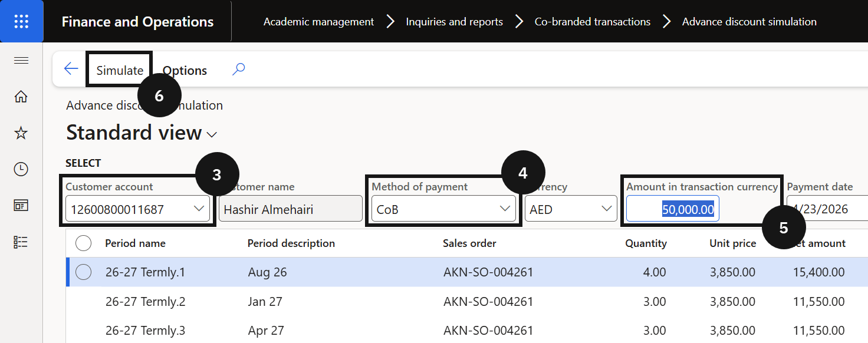Click the Aug 26 period description
The image size is (868, 343).
point(268,272)
